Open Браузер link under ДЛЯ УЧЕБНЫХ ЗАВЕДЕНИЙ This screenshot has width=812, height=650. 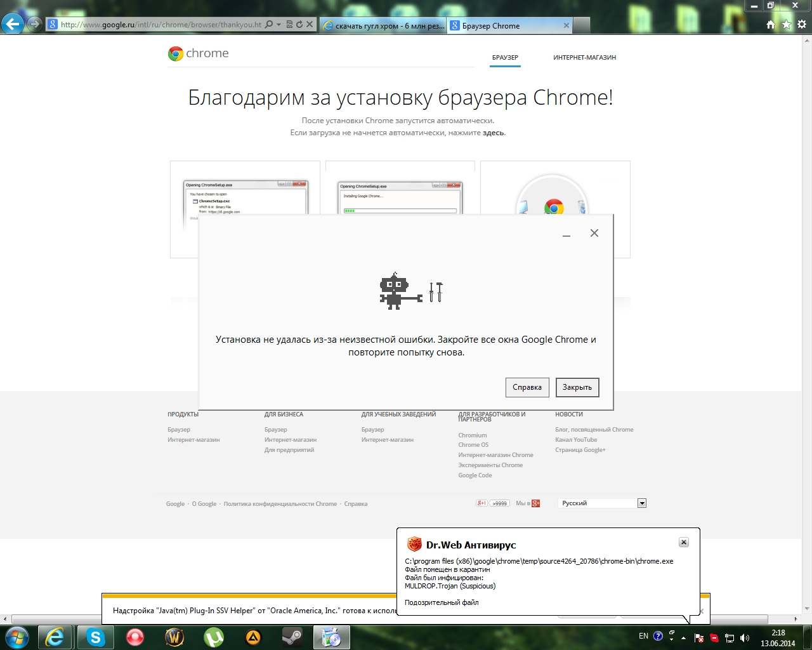[x=373, y=430]
